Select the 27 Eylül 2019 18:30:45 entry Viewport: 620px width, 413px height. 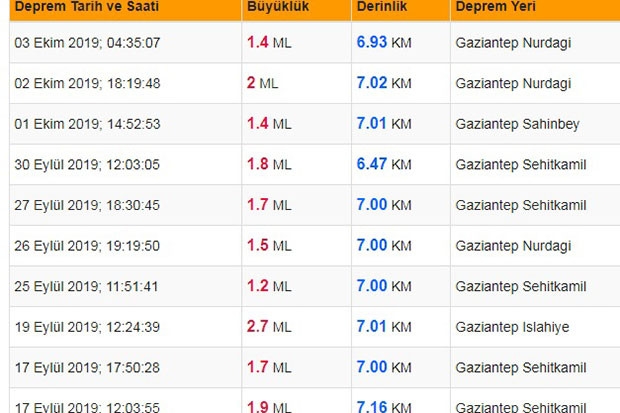[87, 206]
